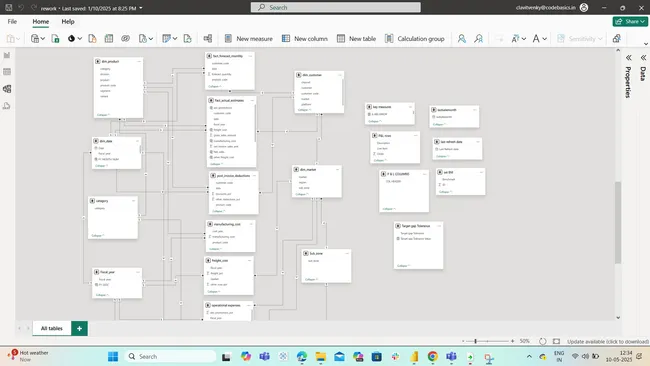Click the user account avatar icon

584,7
